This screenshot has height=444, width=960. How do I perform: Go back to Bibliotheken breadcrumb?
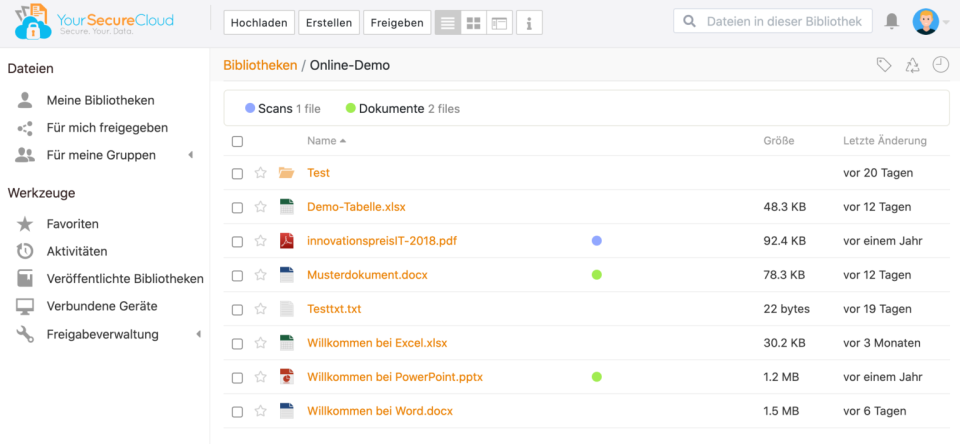click(260, 65)
